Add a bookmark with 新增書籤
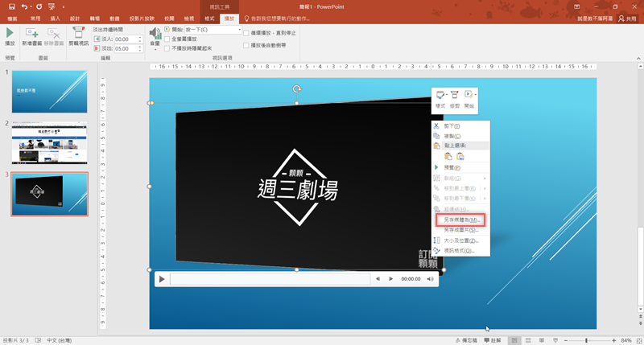 point(32,36)
